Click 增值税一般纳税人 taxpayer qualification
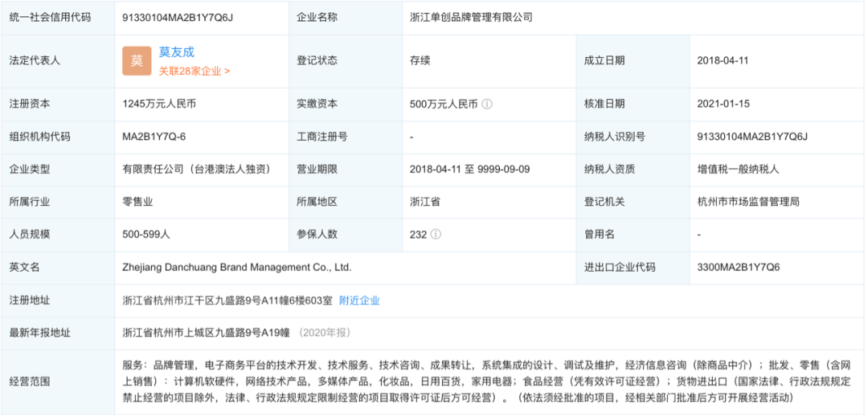This screenshot has width=868, height=415. pyautogui.click(x=739, y=169)
